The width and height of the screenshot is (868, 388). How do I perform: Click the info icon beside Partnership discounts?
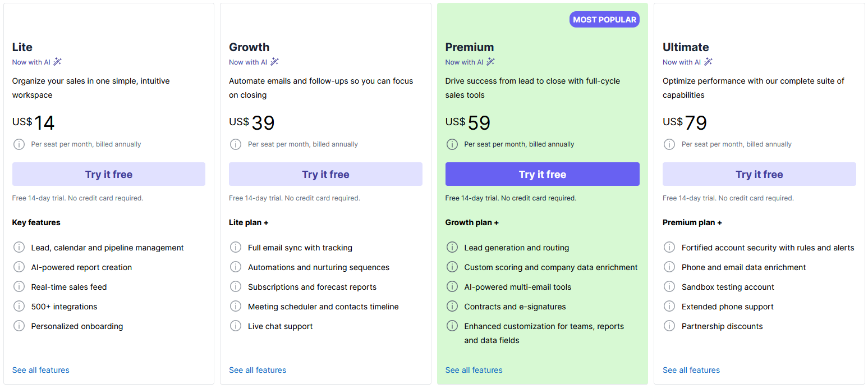[669, 326]
